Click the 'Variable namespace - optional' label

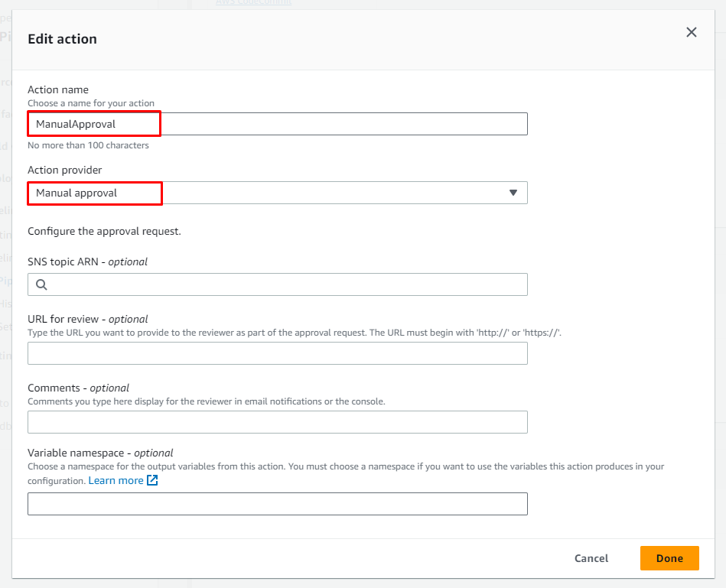click(x=100, y=453)
